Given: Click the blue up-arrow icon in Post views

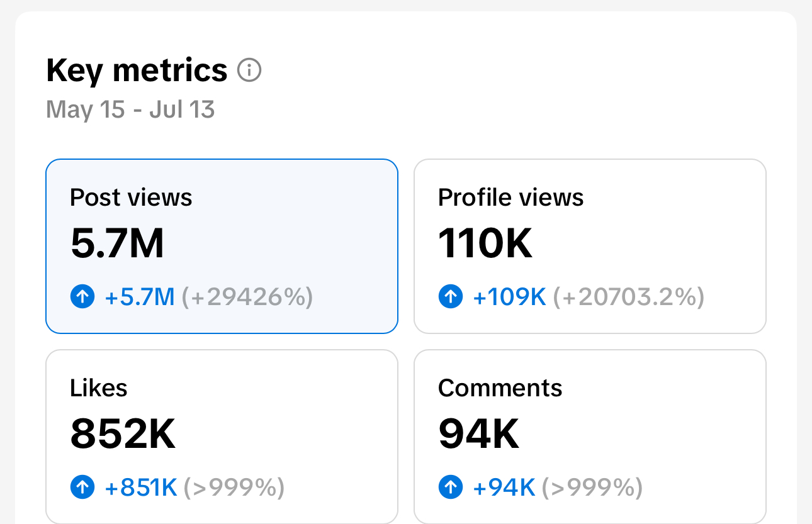Looking at the screenshot, I should pos(82,296).
